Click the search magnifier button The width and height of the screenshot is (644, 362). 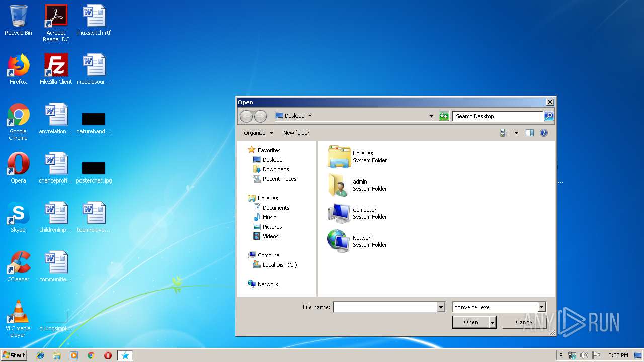pyautogui.click(x=549, y=116)
